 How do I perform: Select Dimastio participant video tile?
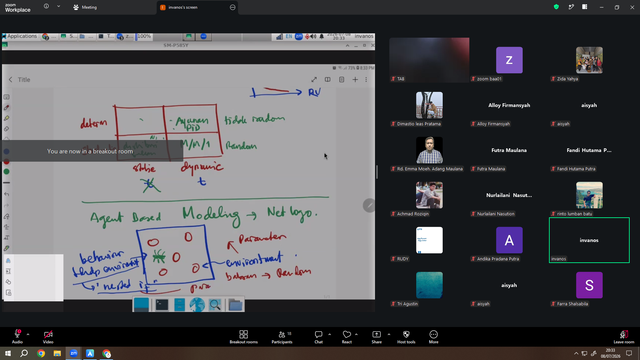[429, 105]
